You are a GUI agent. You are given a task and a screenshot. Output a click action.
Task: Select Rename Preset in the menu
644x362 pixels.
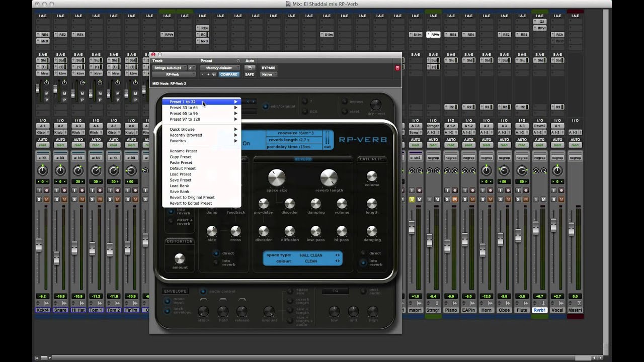coord(201,151)
